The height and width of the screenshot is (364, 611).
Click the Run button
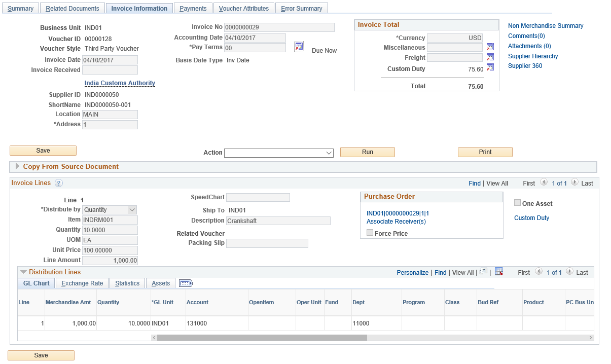pyautogui.click(x=367, y=152)
